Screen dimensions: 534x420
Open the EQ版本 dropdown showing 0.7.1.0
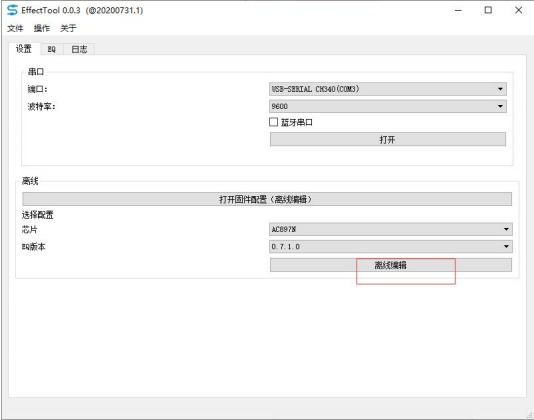(x=391, y=246)
